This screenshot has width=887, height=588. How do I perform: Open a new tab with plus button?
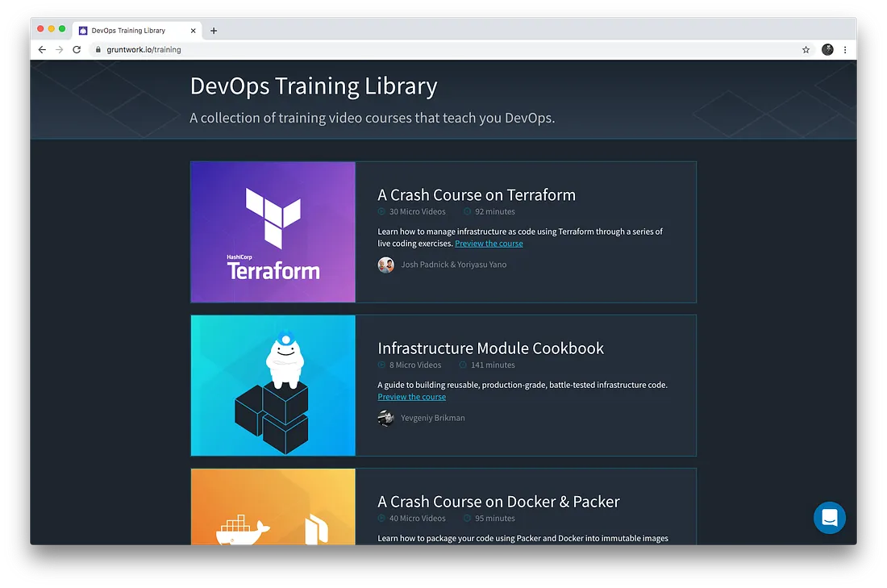(214, 31)
